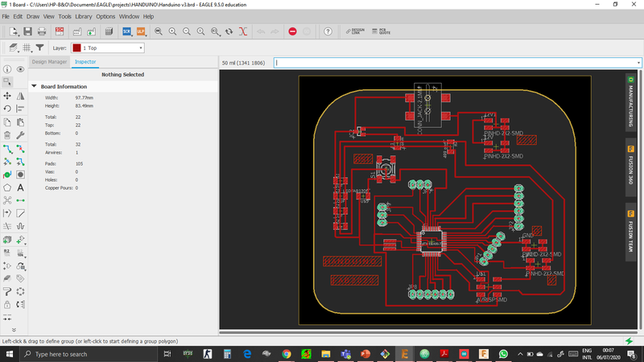The image size is (644, 362).
Task: Select the Delete trash can tool
Action: click(x=7, y=136)
